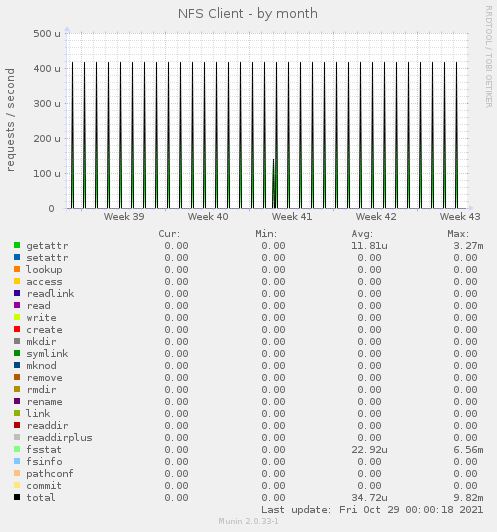Click the write lime legend swatch

pos(17,317)
